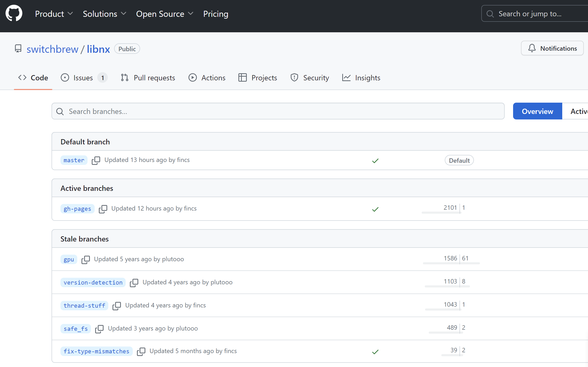Open the version-detection branch

93,283
